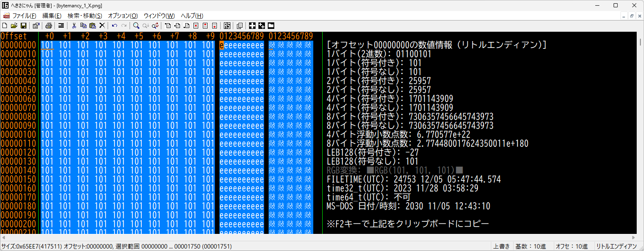The width and height of the screenshot is (644, 251).
Task: Click the file size text in status bar
Action: click(x=31, y=247)
